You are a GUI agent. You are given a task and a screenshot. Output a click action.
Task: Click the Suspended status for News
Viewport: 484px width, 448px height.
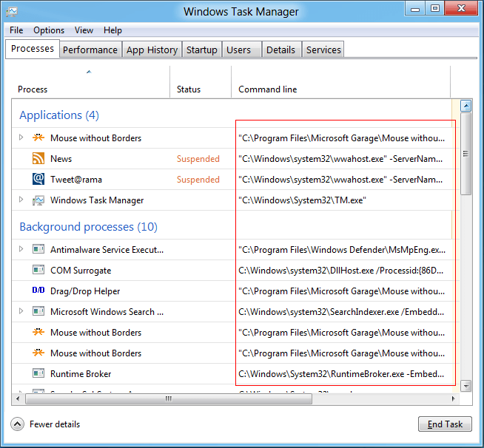pos(198,159)
